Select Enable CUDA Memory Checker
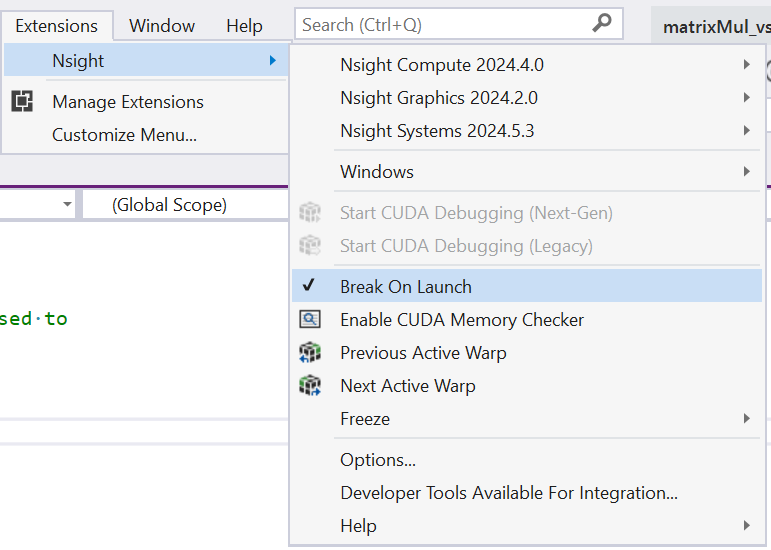 (527, 319)
